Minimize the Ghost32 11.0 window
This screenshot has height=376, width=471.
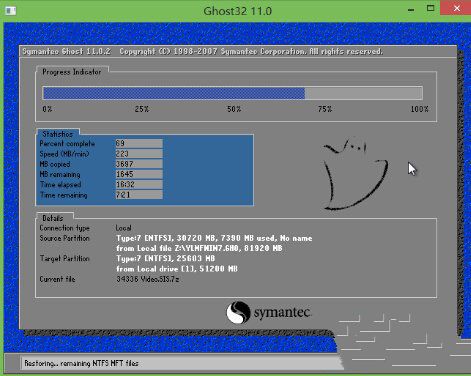(x=411, y=9)
